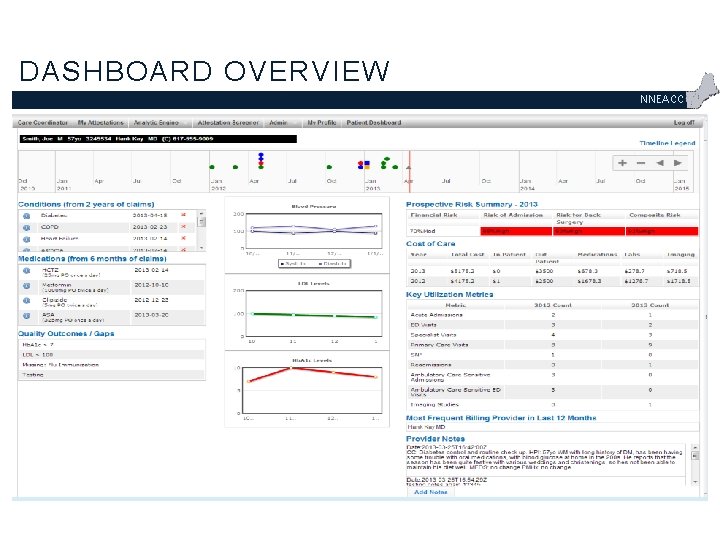Open the Analytic Engine menu
The height and width of the screenshot is (540, 720).
point(156,123)
